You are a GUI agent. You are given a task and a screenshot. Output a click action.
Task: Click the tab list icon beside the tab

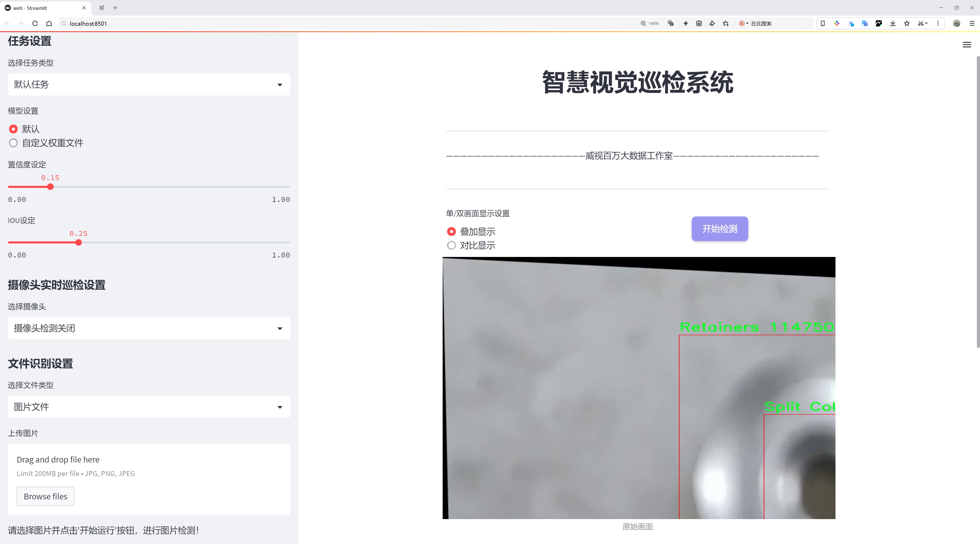tap(101, 8)
